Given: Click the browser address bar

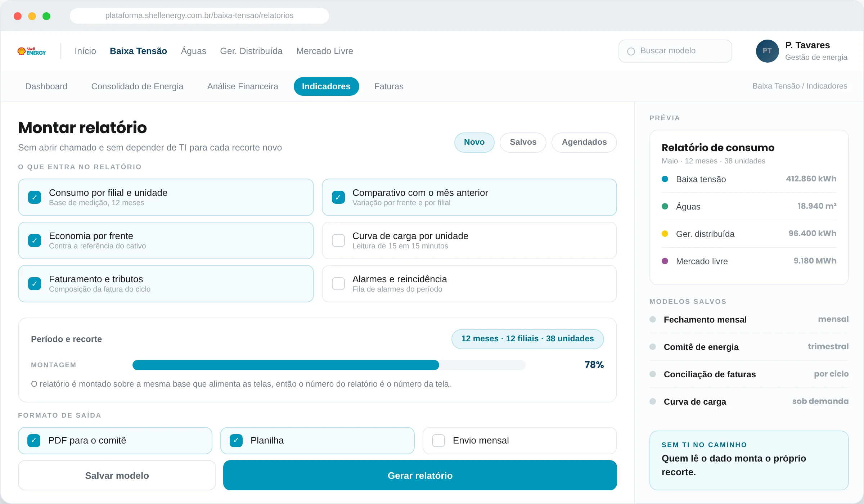Looking at the screenshot, I should coord(199,15).
